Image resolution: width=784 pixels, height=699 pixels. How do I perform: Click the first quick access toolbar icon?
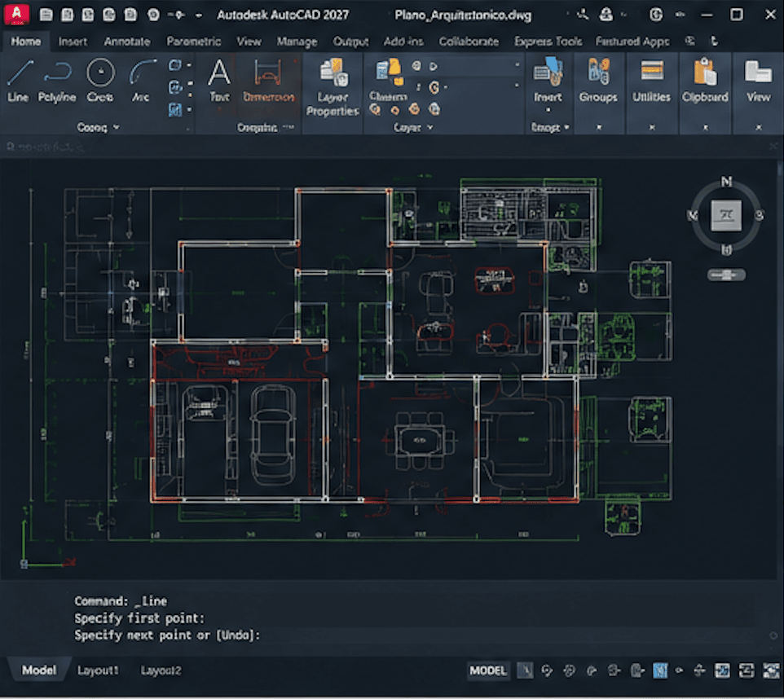pos(46,15)
